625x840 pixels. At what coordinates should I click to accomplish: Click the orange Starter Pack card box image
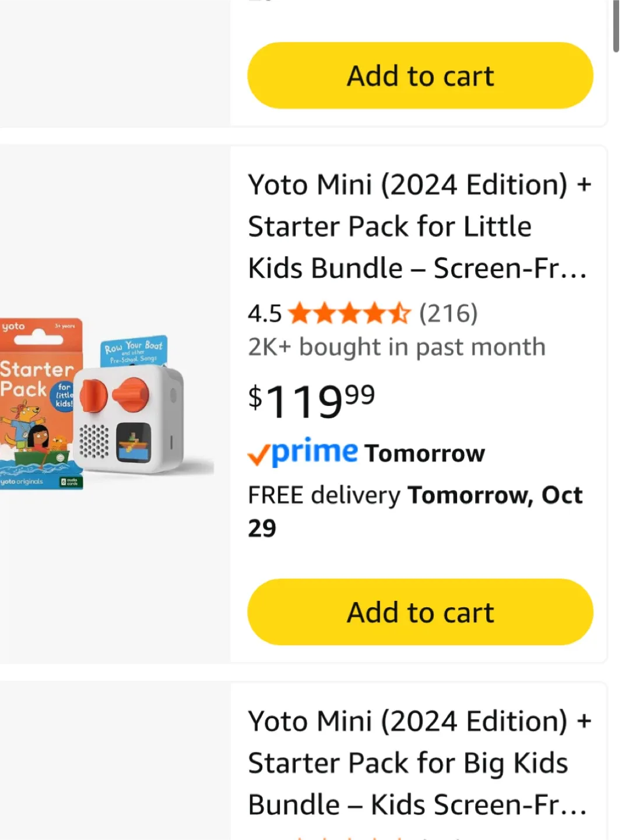(38, 404)
